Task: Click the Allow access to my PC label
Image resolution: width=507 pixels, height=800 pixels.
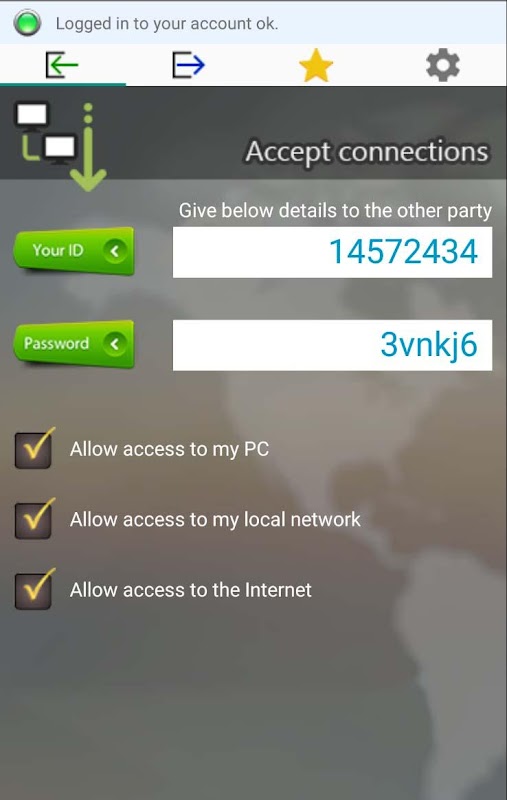Action: (x=169, y=449)
